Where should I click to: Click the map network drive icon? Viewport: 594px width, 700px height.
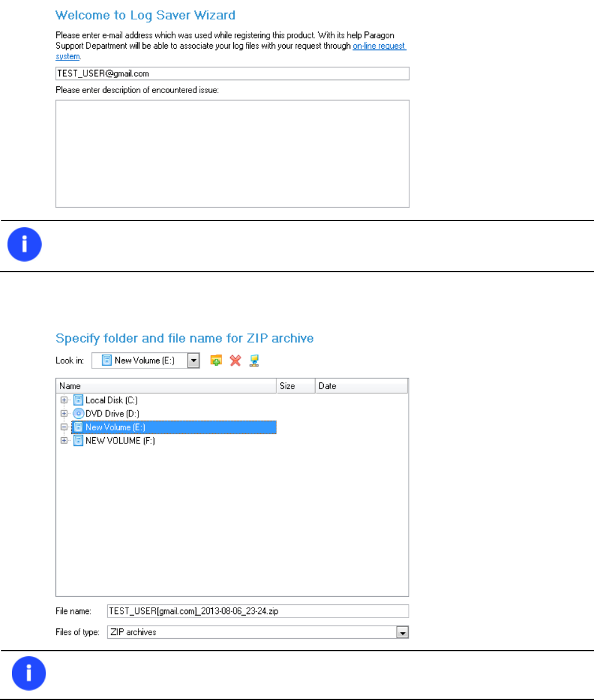coord(254,361)
